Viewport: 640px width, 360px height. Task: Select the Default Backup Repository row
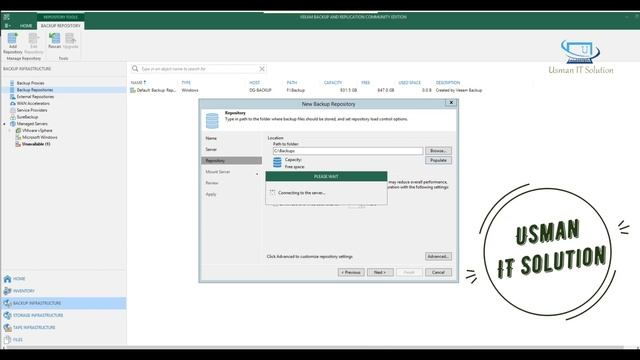pyautogui.click(x=306, y=90)
